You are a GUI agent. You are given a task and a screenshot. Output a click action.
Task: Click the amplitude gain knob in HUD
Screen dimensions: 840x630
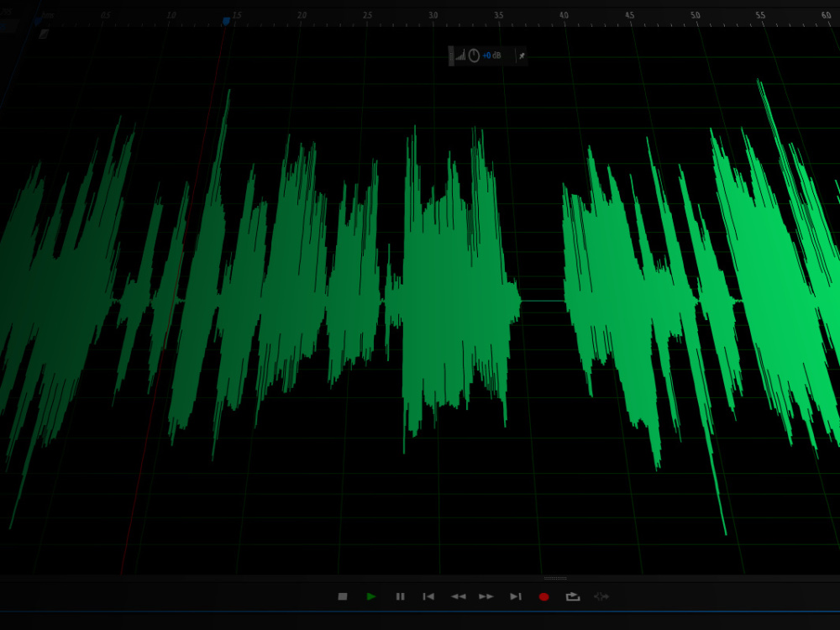click(474, 55)
